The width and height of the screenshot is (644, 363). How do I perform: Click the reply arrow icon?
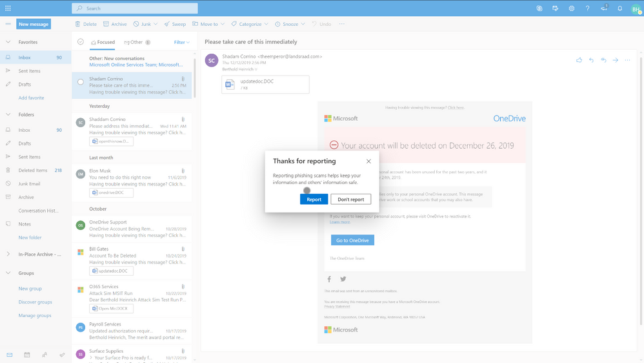click(591, 60)
